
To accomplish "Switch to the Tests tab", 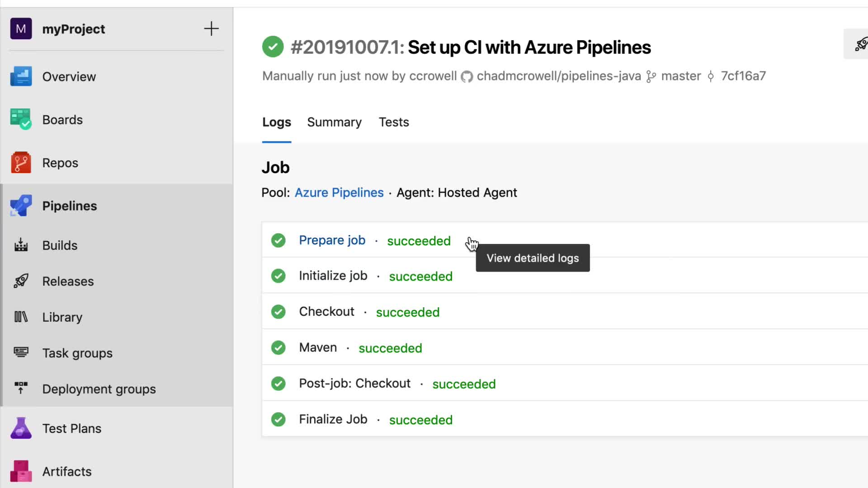I will pos(393,122).
